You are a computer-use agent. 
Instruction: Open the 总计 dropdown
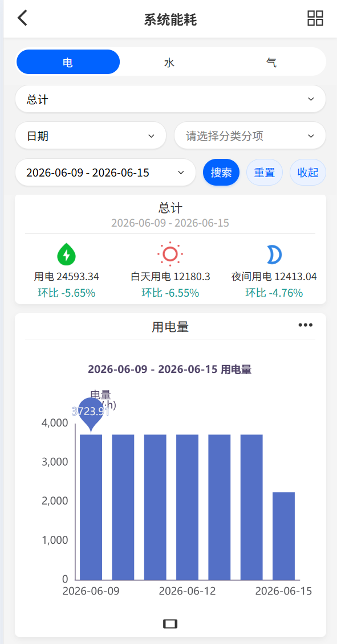[x=170, y=99]
